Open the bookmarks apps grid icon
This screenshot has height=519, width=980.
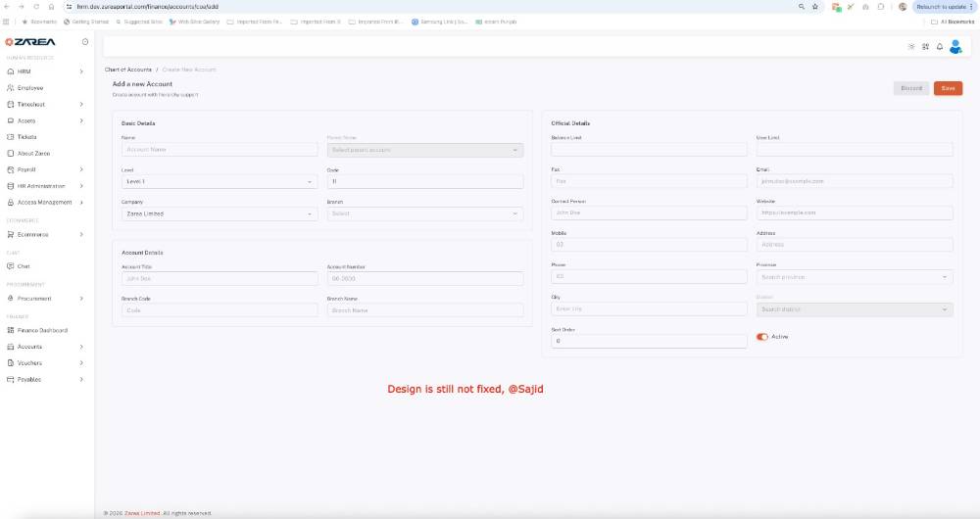[x=6, y=22]
